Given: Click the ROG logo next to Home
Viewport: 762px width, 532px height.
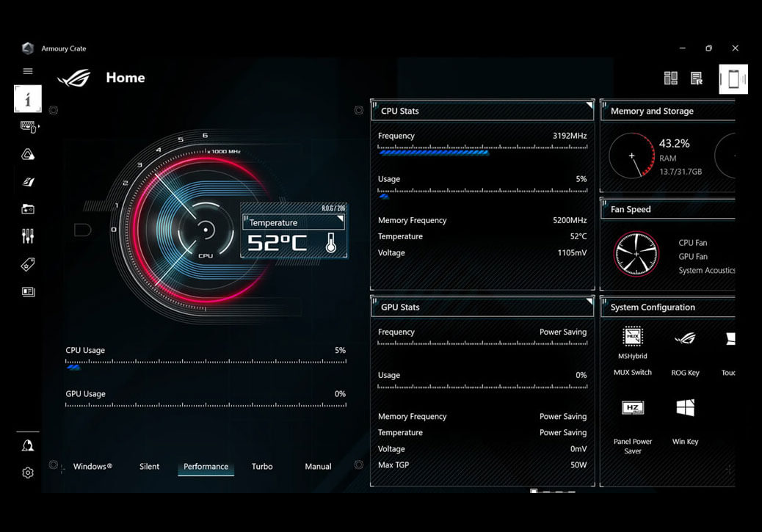Looking at the screenshot, I should click(74, 78).
